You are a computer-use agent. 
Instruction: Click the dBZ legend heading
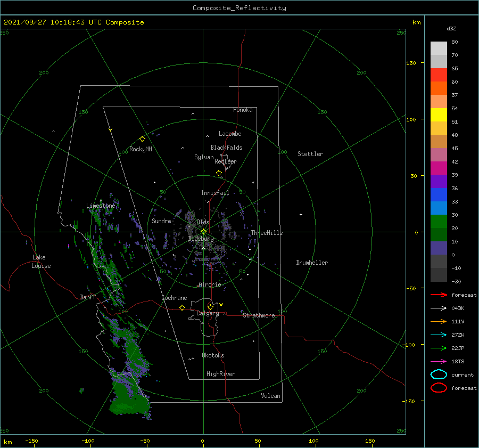(451, 28)
